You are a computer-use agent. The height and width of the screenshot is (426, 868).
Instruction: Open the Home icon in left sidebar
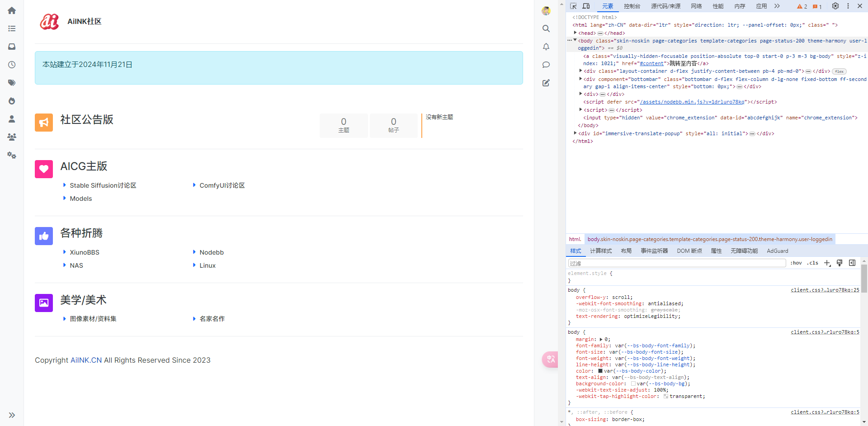coord(12,10)
